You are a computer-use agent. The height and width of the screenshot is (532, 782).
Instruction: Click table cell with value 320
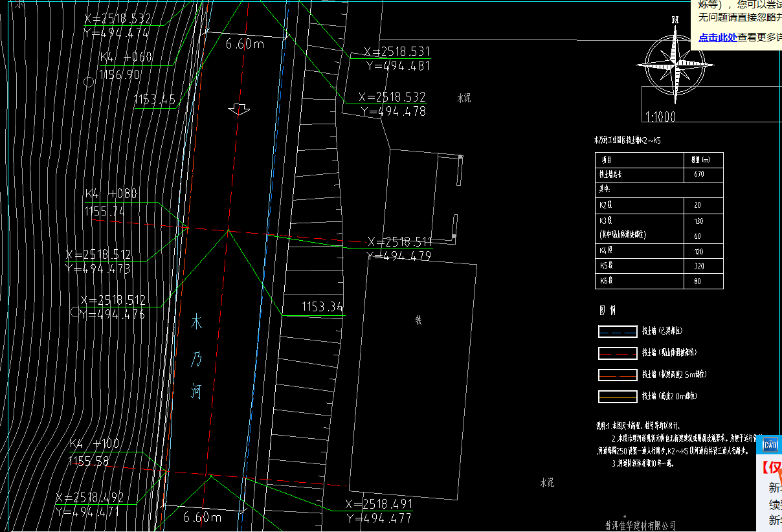click(x=698, y=266)
